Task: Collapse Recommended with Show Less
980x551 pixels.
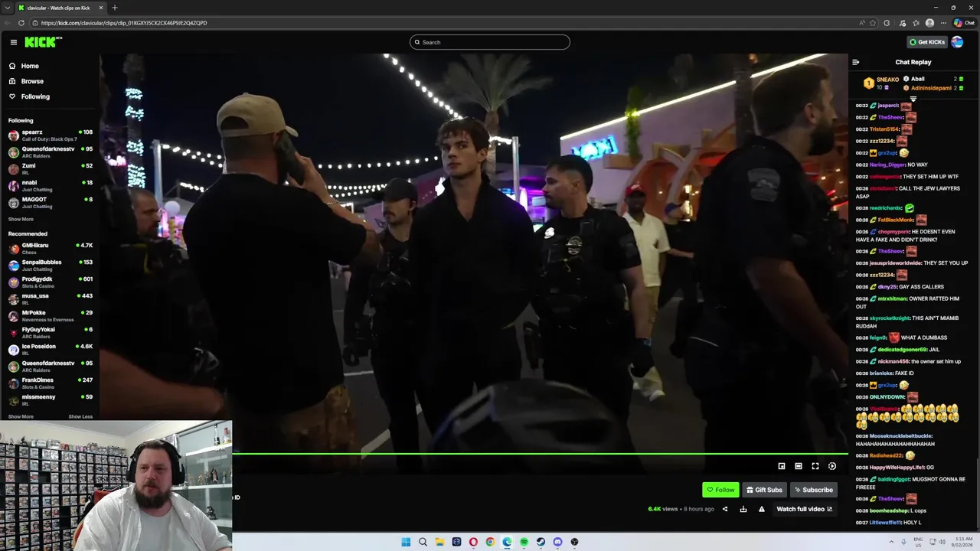Action: tap(80, 417)
